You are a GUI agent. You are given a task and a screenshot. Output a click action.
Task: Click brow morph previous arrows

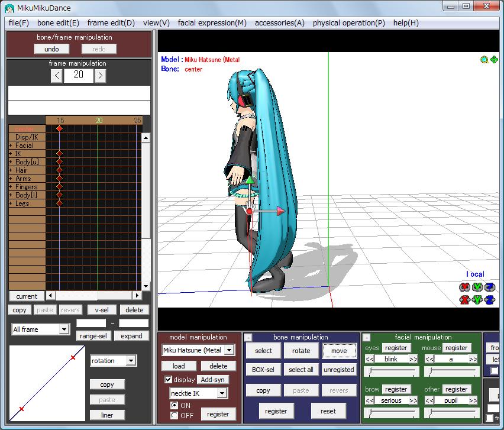(370, 400)
